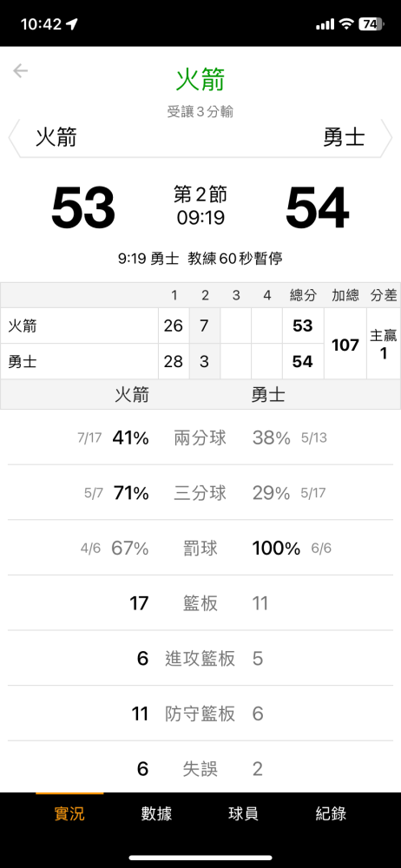Open the 球員 tab
Image resolution: width=401 pixels, height=868 pixels.
click(x=243, y=813)
